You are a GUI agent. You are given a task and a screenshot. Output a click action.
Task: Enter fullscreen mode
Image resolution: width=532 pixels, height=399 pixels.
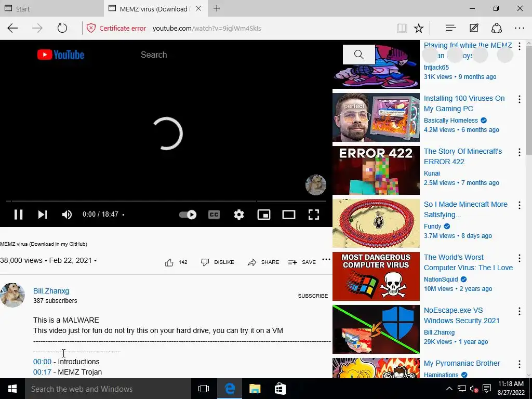tap(313, 215)
